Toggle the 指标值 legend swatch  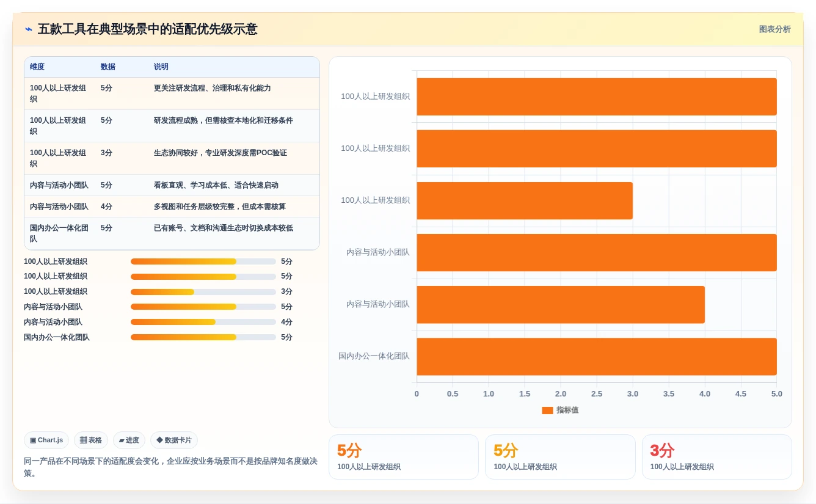[x=547, y=411]
